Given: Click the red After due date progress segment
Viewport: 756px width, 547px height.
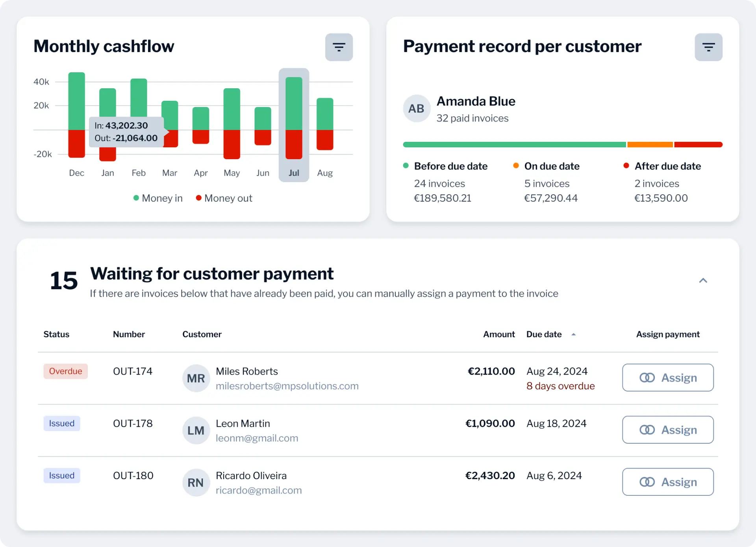Looking at the screenshot, I should [698, 145].
